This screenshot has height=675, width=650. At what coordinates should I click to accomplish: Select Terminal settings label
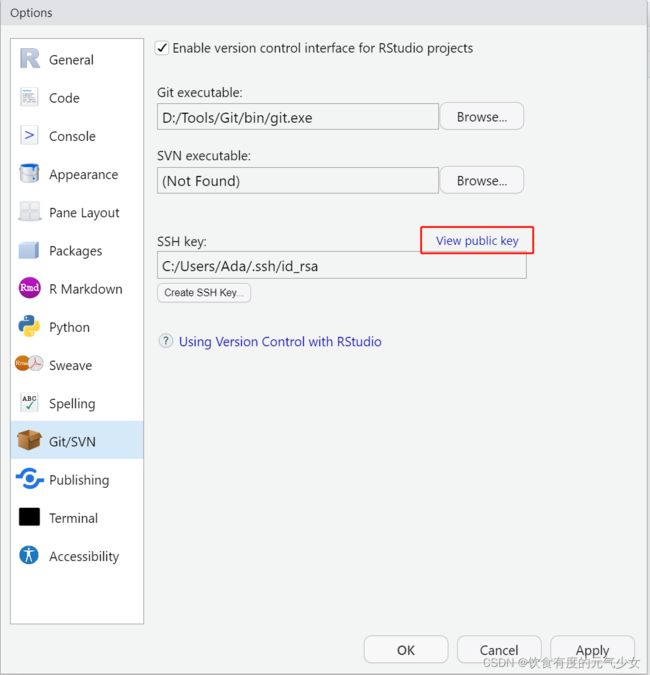pos(74,518)
